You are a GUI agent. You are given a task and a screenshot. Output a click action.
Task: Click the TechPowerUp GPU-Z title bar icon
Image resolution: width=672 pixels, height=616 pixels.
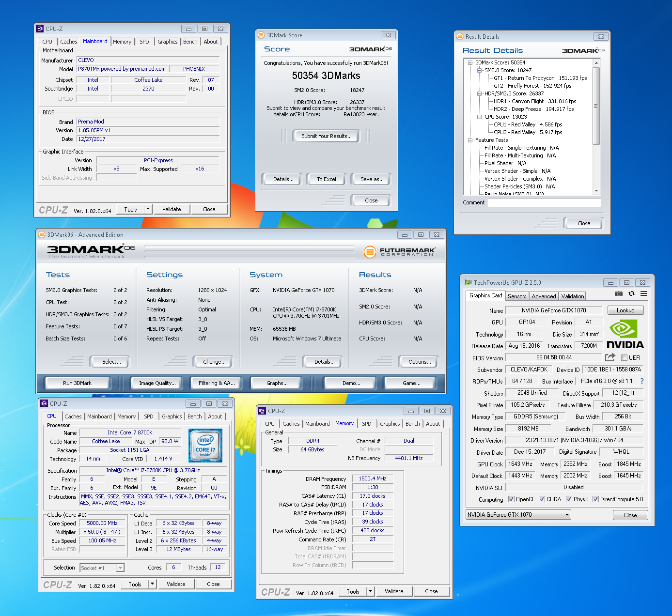(468, 282)
